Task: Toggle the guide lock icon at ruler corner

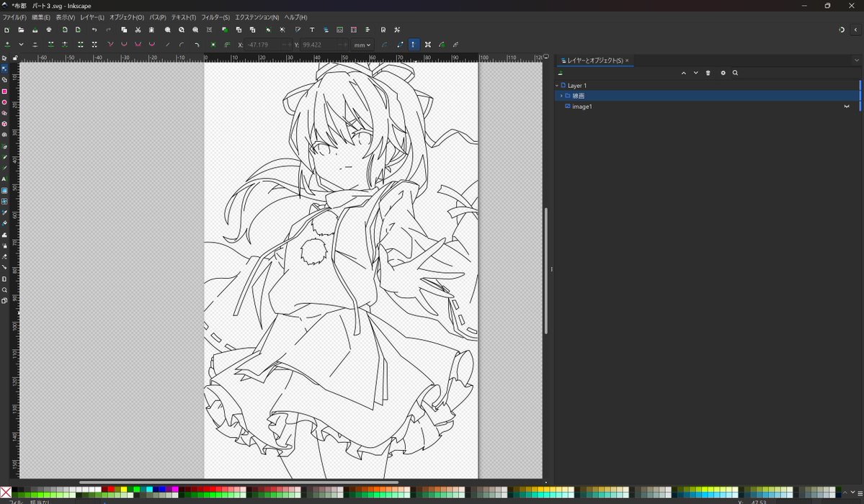Action: tap(15, 58)
